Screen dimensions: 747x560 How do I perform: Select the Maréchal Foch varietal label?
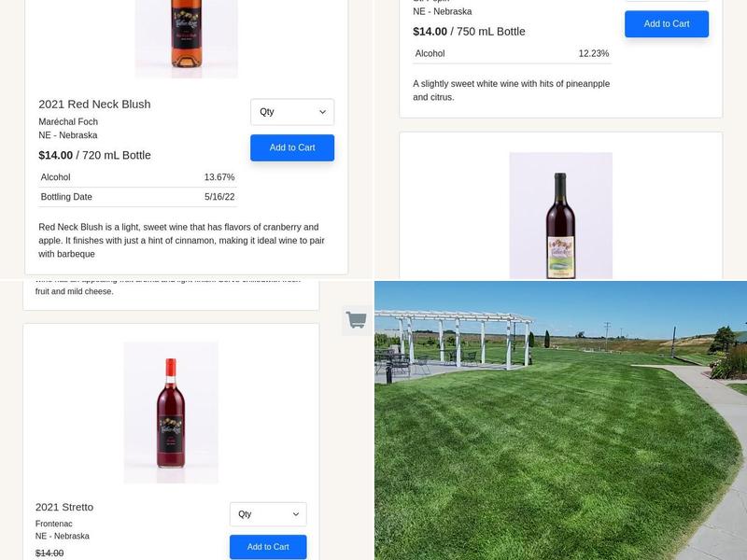coord(68,122)
